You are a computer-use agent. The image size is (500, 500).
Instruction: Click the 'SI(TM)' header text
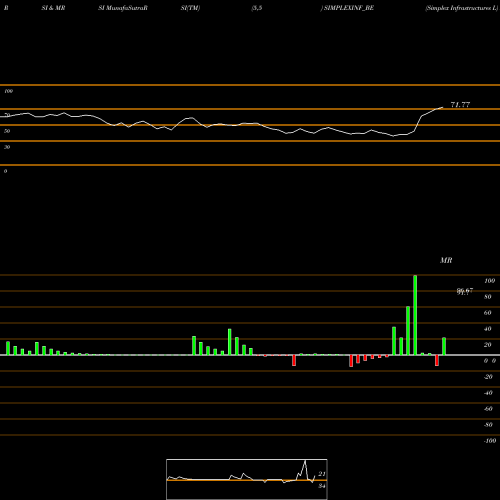(190, 8)
